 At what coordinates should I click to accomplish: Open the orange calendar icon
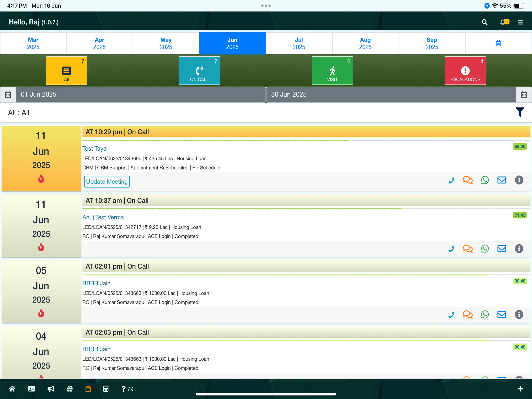88,389
